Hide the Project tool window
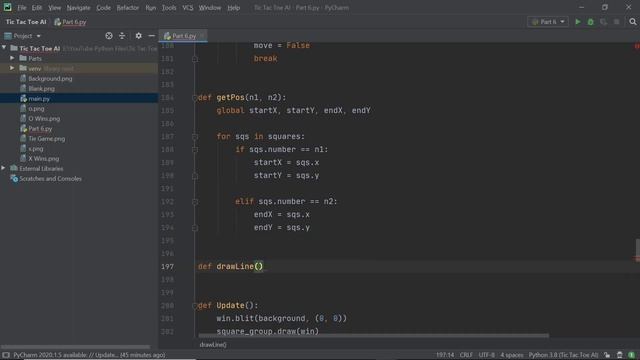640x360 pixels. [151, 36]
